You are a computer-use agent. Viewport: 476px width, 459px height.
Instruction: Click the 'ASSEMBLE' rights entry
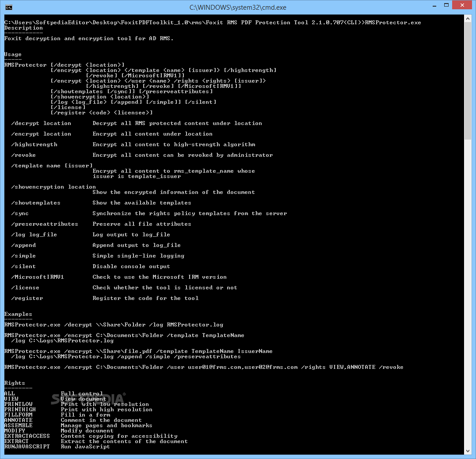(x=18, y=425)
